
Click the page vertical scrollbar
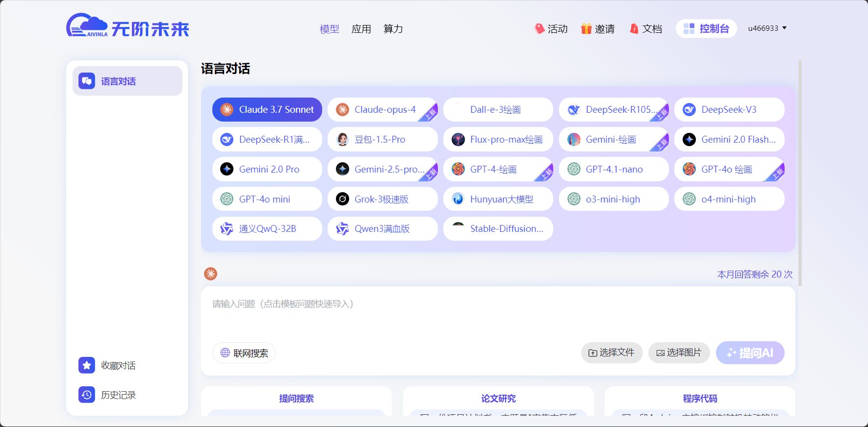pos(800,173)
